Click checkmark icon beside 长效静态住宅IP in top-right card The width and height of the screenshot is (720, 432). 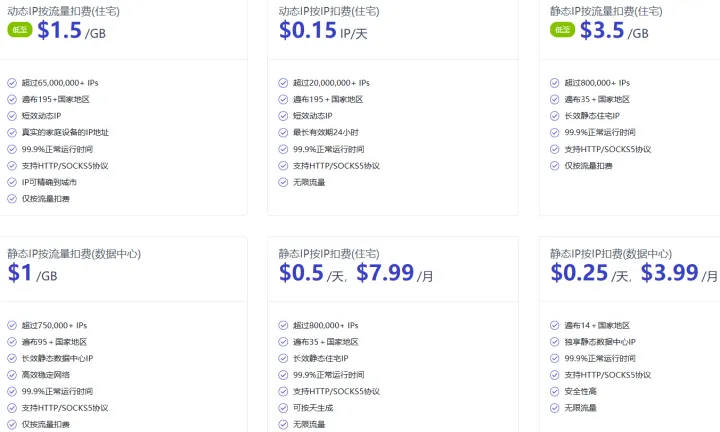coord(554,116)
